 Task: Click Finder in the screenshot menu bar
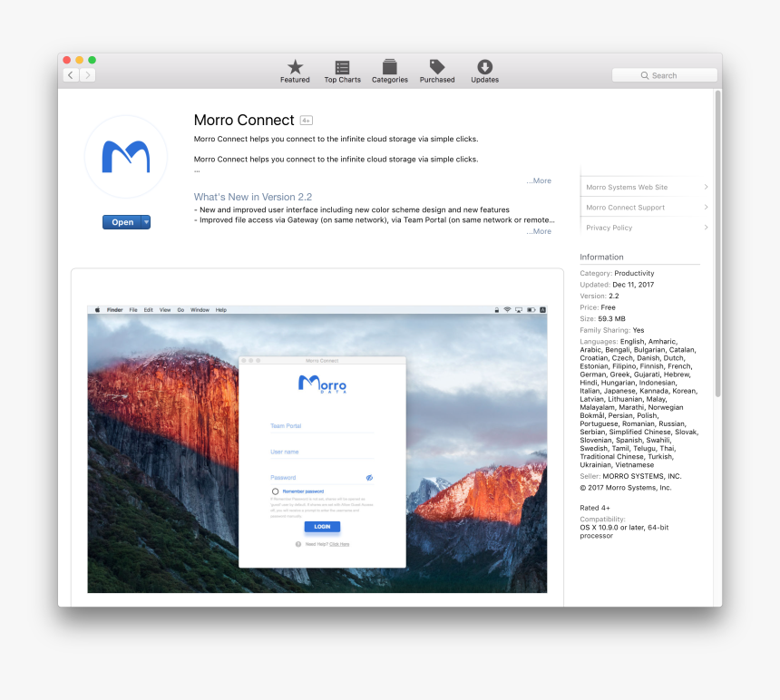[x=114, y=310]
